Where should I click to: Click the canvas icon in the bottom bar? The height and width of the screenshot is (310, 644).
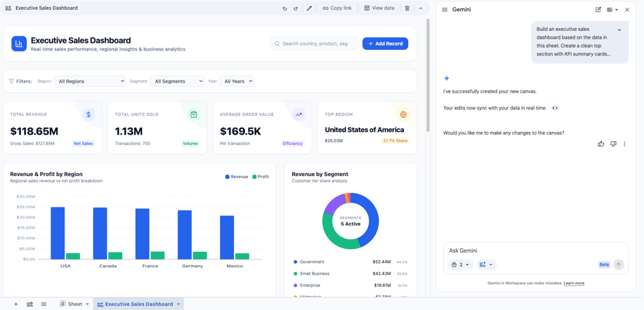click(29, 304)
